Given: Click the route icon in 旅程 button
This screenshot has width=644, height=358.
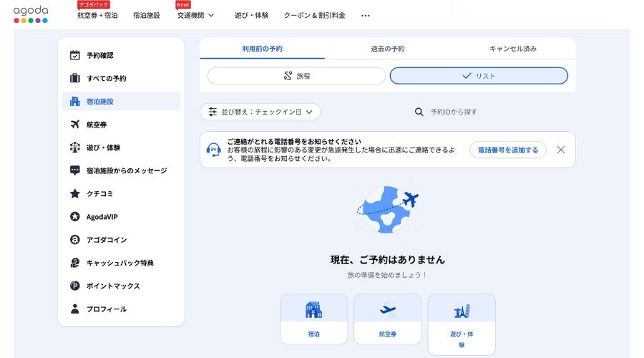Looking at the screenshot, I should tap(288, 76).
